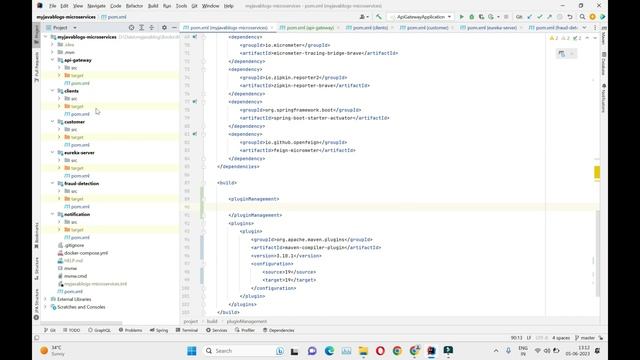Select opened file target icon in Project panel

[x=131, y=27]
